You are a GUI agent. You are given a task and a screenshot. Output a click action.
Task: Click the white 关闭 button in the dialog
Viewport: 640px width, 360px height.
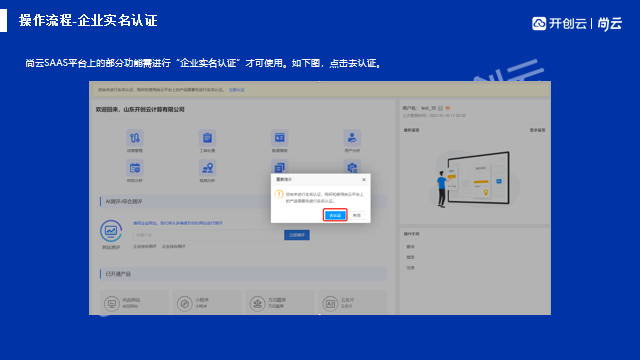tap(357, 215)
